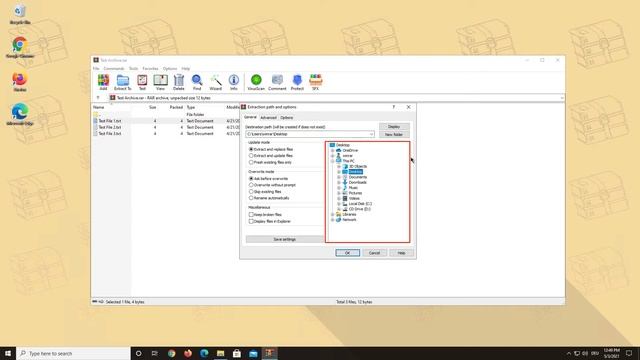The image size is (640, 360).
Task: Click the up-one-level arrow beside archive path
Action: pyautogui.click(x=98, y=98)
